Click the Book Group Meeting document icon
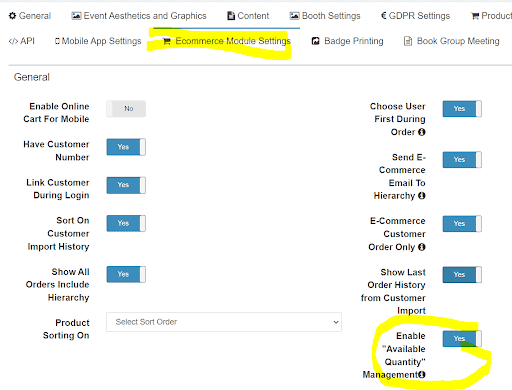The width and height of the screenshot is (512, 390). (408, 41)
